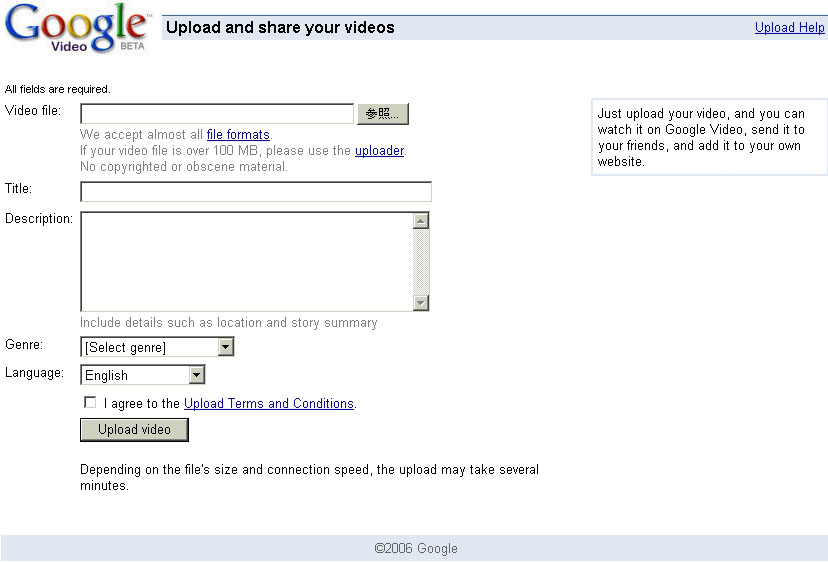Screen dimensions: 828x562
Task: Click the 'Upload and share your videos' heading
Action: click(280, 28)
